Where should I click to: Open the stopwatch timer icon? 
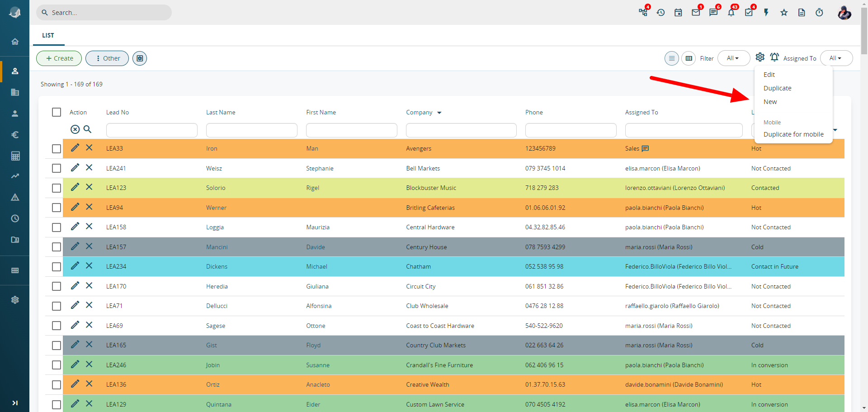coord(819,13)
